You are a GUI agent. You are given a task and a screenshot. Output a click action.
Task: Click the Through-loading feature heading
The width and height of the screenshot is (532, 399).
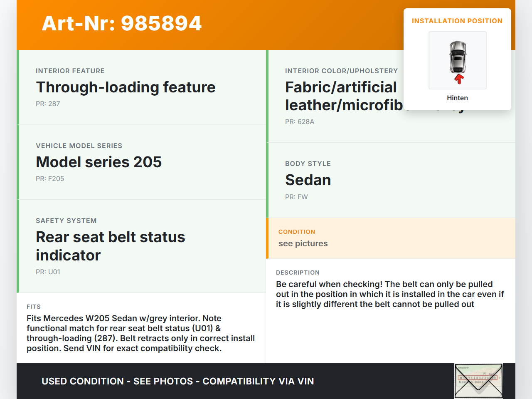[x=126, y=87]
